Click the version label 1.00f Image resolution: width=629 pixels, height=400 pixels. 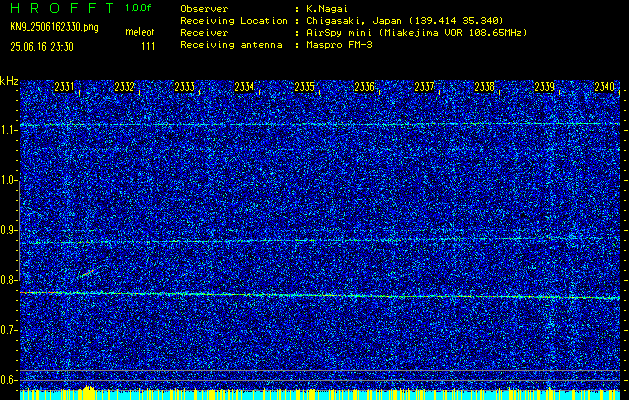coord(138,8)
